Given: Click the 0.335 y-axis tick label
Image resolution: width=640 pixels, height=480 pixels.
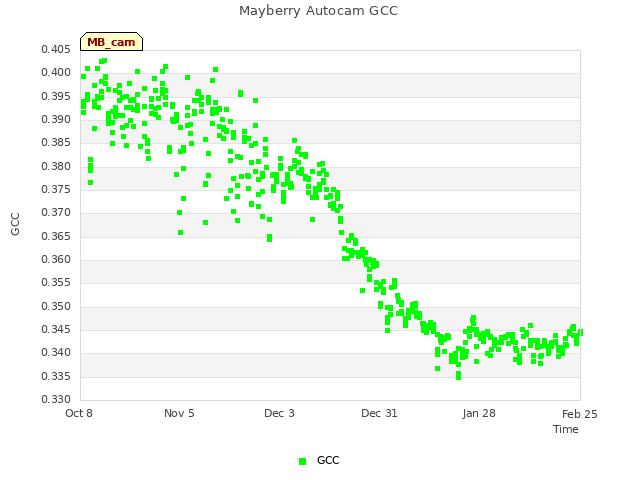Looking at the screenshot, I should click(56, 376).
